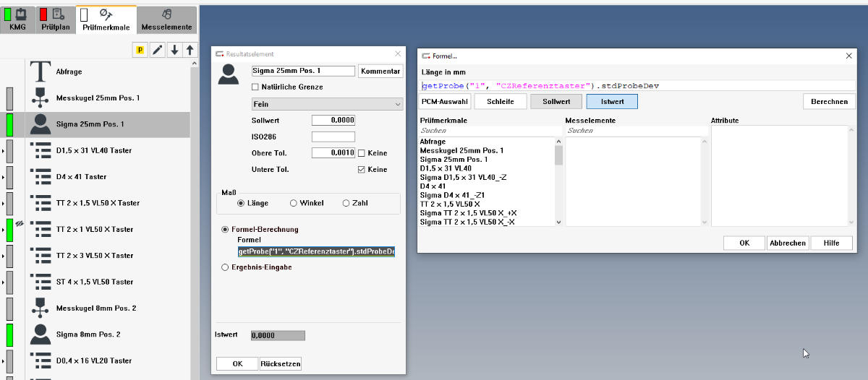The image size is (868, 380).
Task: Click the D4 x 41 Taster list icon
Action: point(40,177)
